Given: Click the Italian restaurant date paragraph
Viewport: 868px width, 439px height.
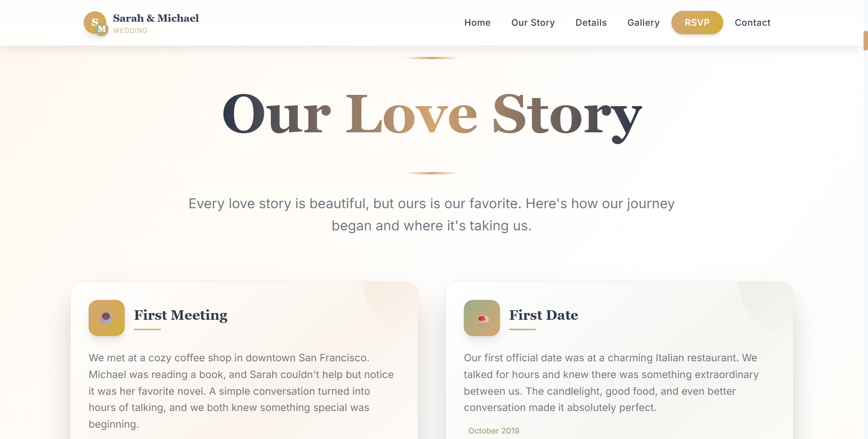Looking at the screenshot, I should pyautogui.click(x=611, y=383).
